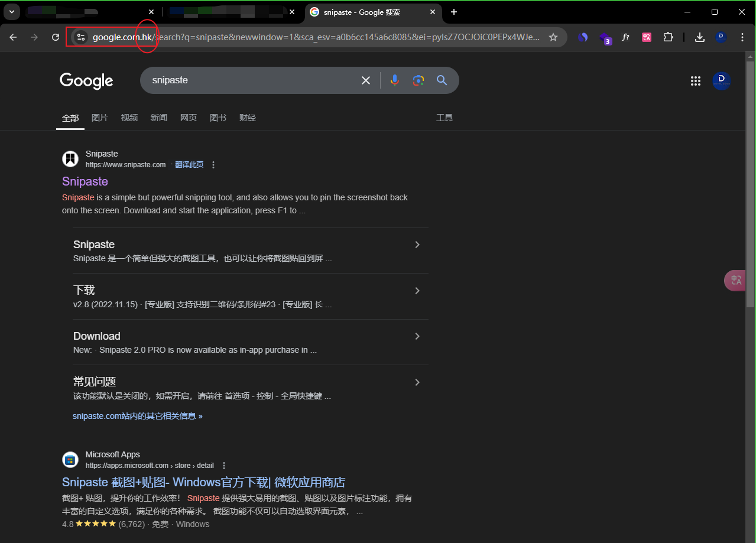The height and width of the screenshot is (543, 756).
Task: Go back to the previous page
Action: (13, 37)
